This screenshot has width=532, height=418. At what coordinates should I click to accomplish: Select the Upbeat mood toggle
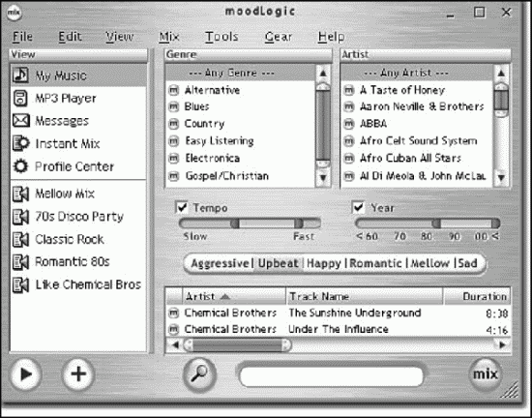point(278,263)
